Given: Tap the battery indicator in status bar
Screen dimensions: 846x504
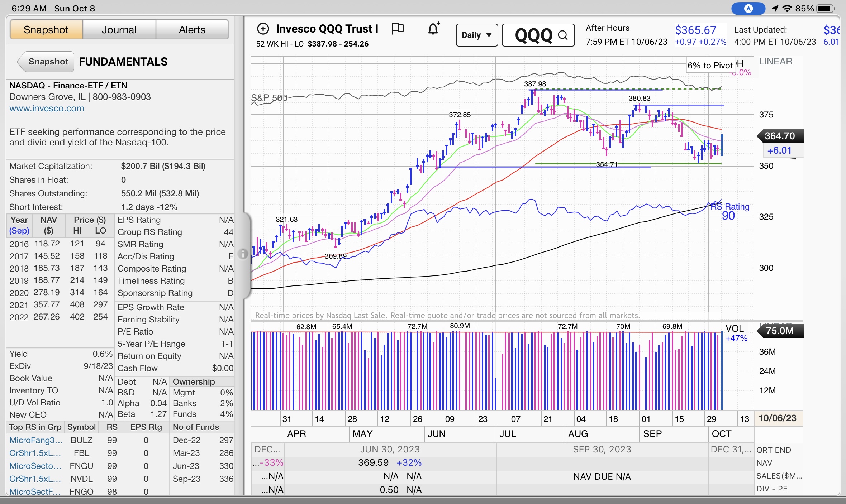Looking at the screenshot, I should point(826,8).
